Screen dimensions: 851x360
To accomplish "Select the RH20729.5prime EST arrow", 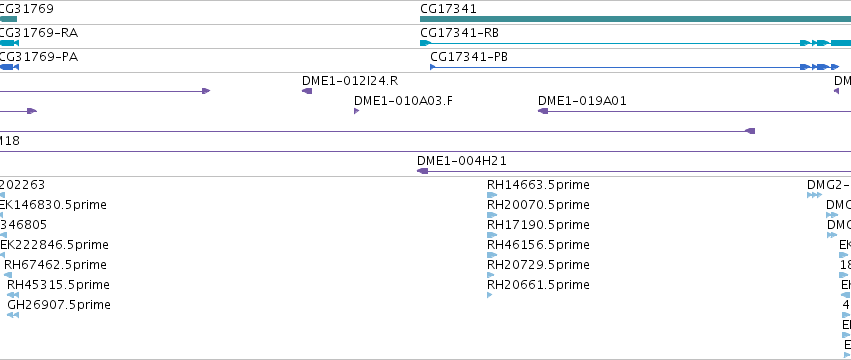I will tap(492, 275).
